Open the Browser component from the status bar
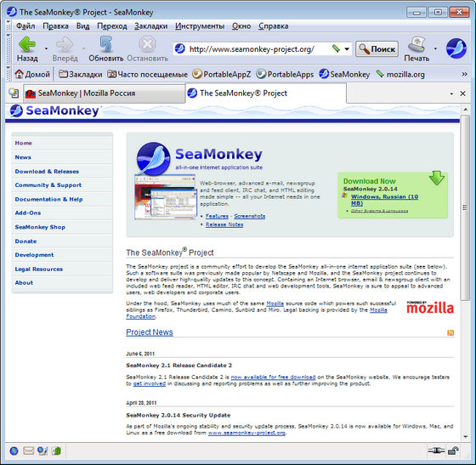This screenshot has width=476, height=465. [14, 451]
